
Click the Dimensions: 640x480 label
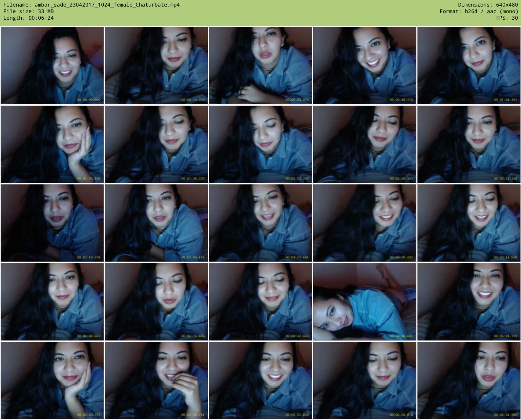click(x=488, y=5)
